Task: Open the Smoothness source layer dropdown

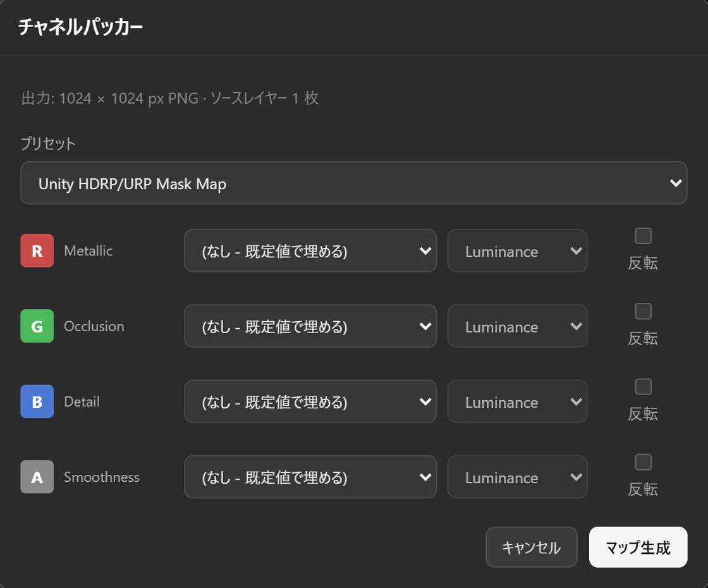Action: [310, 477]
